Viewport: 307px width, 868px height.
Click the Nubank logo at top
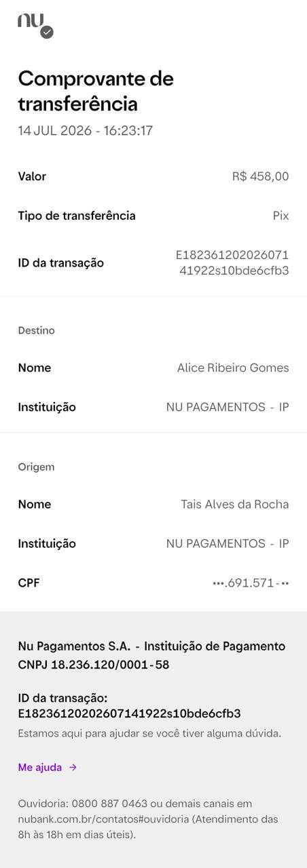pos(34,24)
